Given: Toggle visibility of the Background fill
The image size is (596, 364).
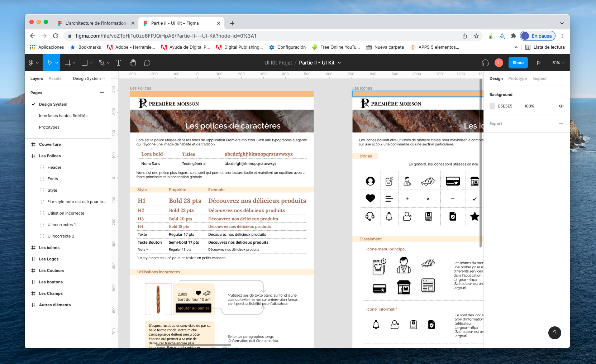Looking at the screenshot, I should 561,106.
